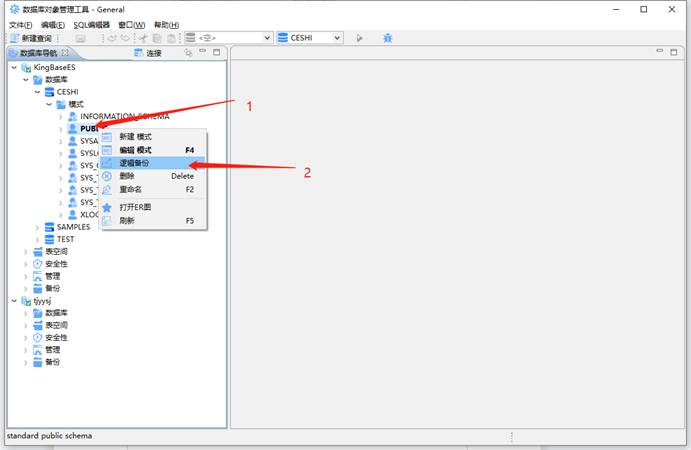Image resolution: width=691 pixels, height=450 pixels.
Task: Open the 文件(F) menu
Action: click(x=20, y=25)
